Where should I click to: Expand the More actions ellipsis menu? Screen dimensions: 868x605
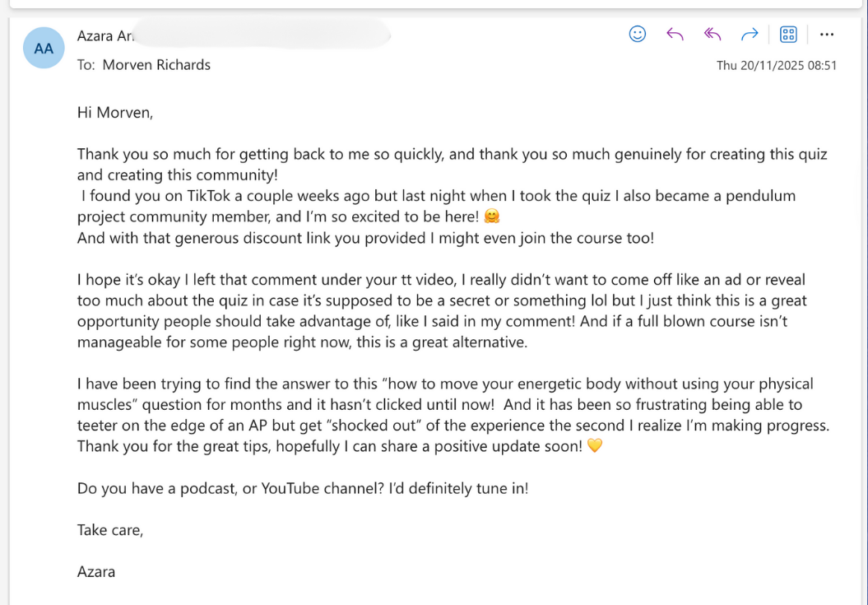click(x=827, y=35)
